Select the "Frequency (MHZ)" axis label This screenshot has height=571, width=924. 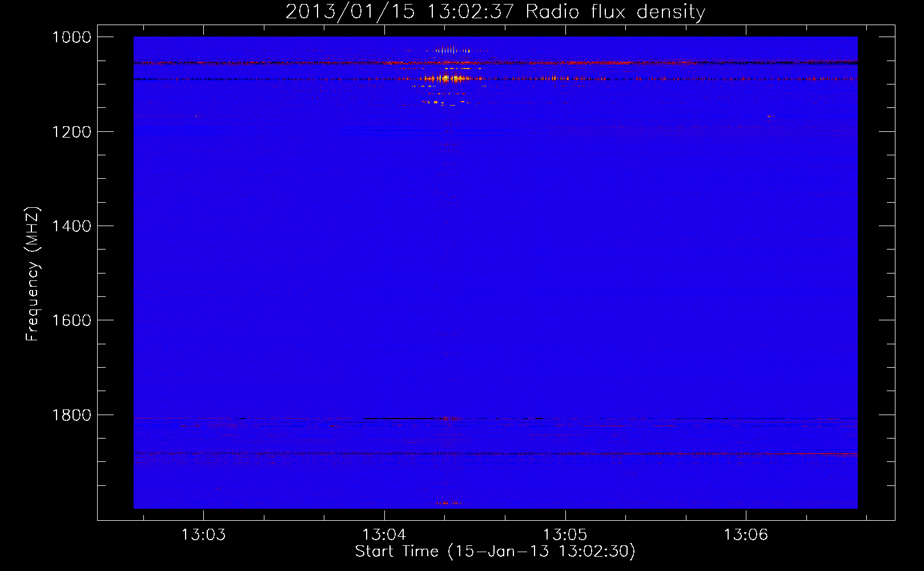(x=33, y=274)
